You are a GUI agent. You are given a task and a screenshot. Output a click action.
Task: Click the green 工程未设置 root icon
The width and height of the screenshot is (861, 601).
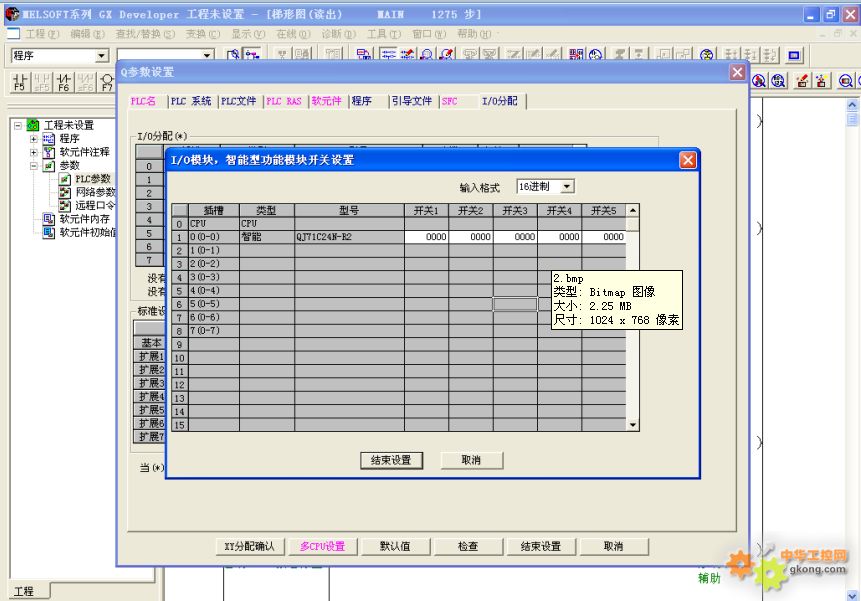[x=33, y=125]
